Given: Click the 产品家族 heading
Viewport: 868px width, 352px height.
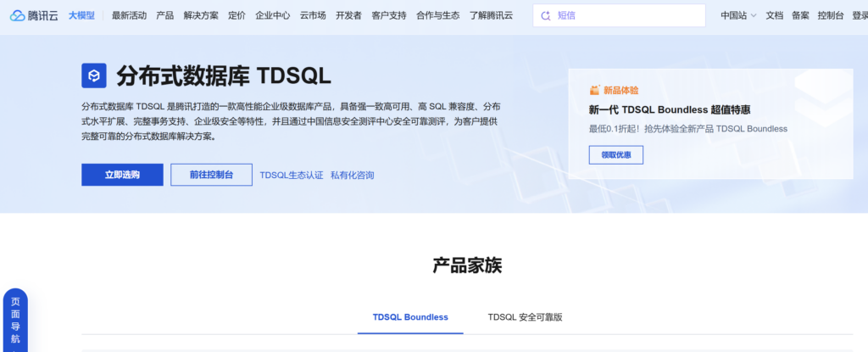Looking at the screenshot, I should [x=467, y=265].
